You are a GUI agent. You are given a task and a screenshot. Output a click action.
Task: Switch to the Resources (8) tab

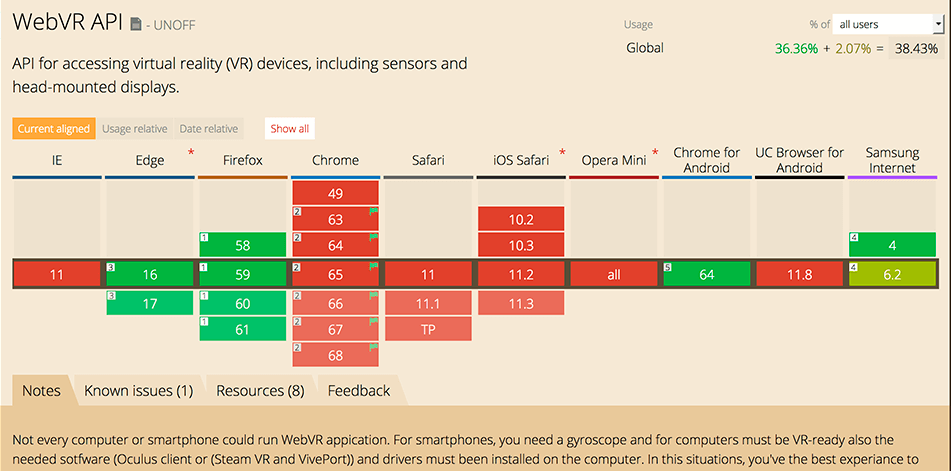click(260, 391)
